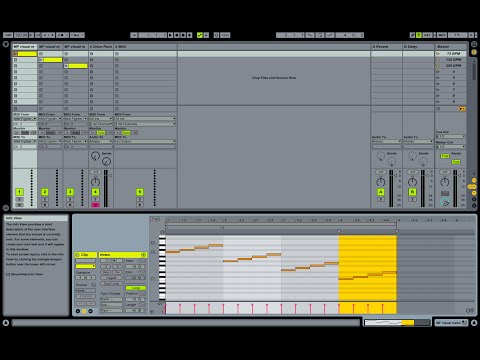Adjust track 4 Send A knob

95,156
